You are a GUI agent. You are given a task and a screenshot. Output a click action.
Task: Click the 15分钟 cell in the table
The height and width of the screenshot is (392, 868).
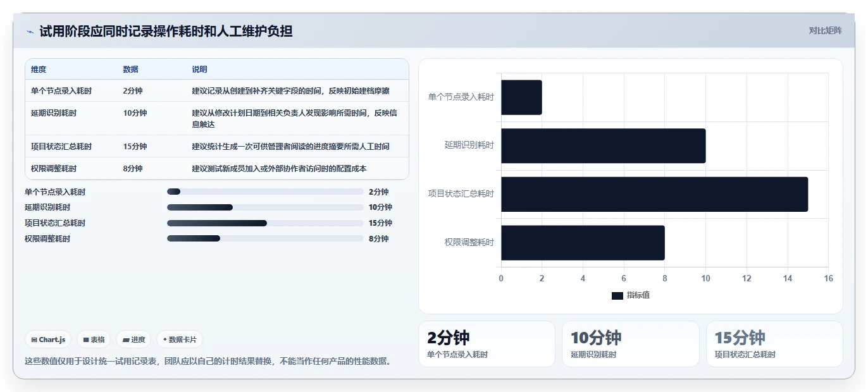point(135,147)
